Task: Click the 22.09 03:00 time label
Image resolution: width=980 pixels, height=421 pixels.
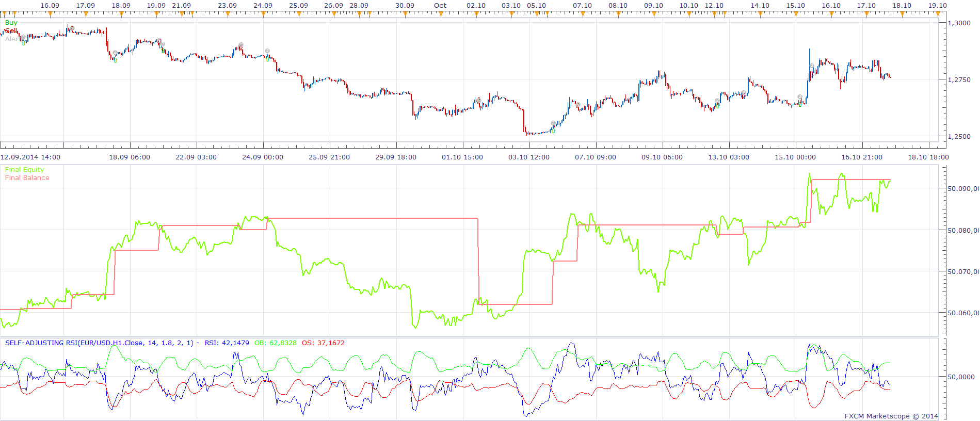Action: point(196,157)
